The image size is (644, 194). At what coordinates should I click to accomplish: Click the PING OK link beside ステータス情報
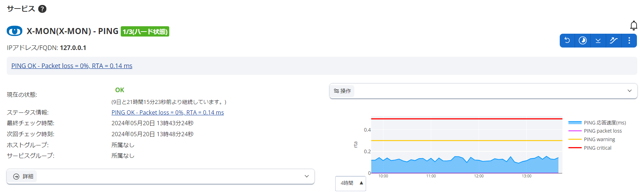point(167,112)
